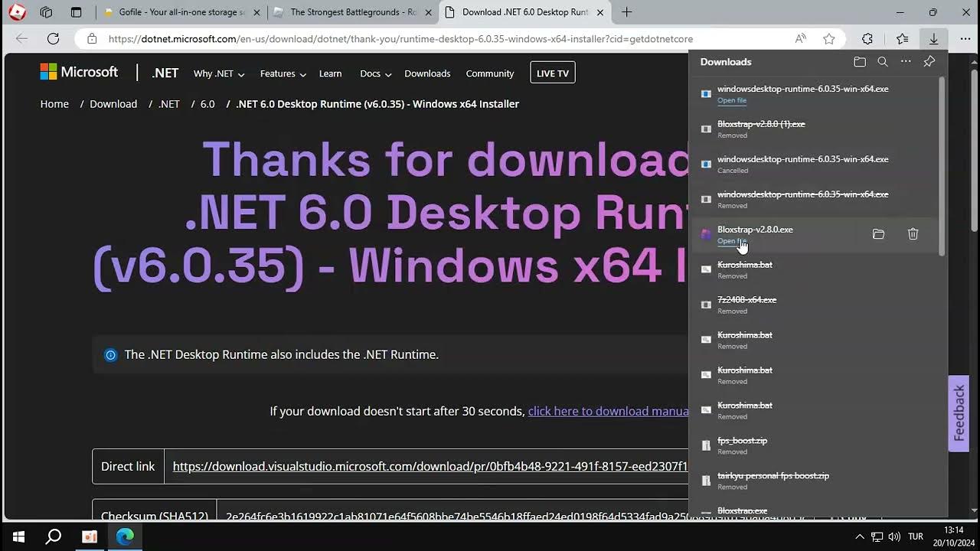Image resolution: width=980 pixels, height=551 pixels.
Task: Search downloads with magnifier icon
Action: point(883,62)
